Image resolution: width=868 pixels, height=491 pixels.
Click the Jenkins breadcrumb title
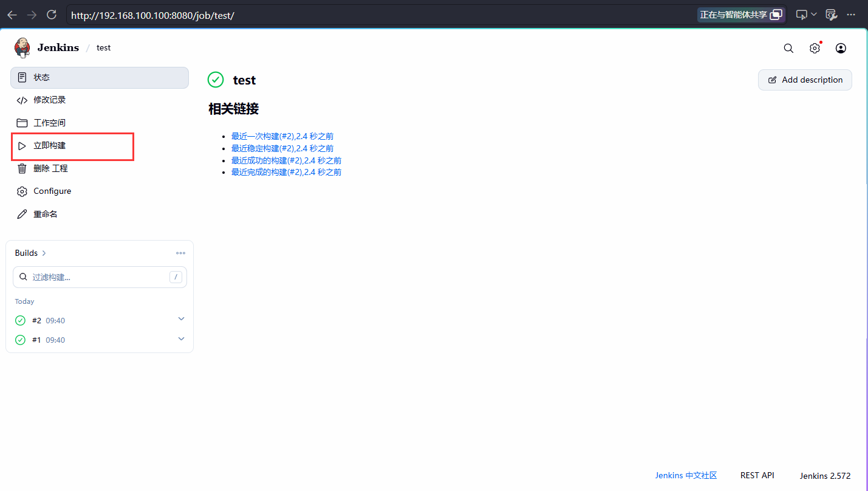[58, 47]
